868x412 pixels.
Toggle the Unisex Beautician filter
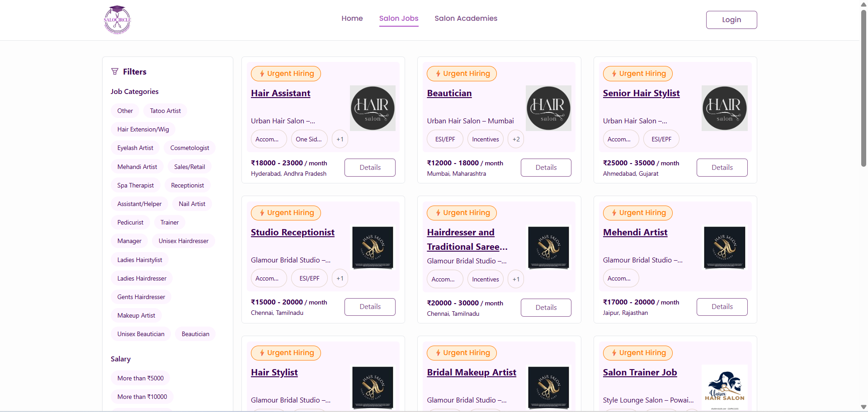(x=141, y=334)
